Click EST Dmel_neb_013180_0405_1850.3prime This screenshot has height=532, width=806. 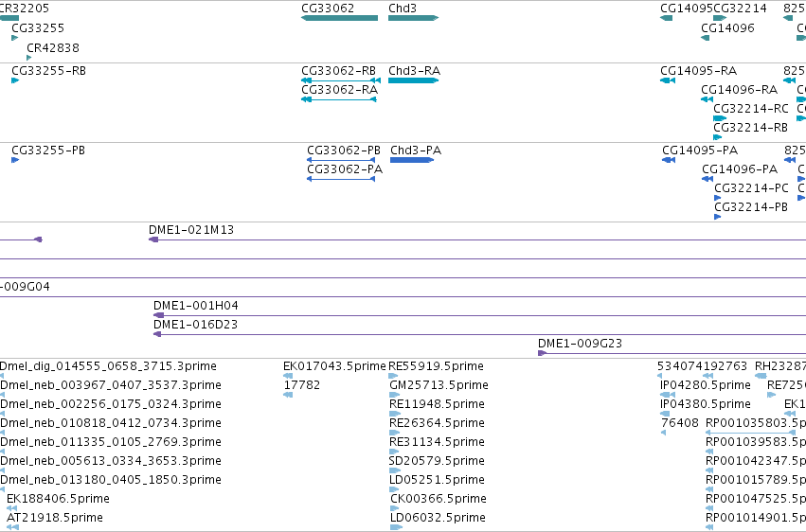tap(111, 480)
